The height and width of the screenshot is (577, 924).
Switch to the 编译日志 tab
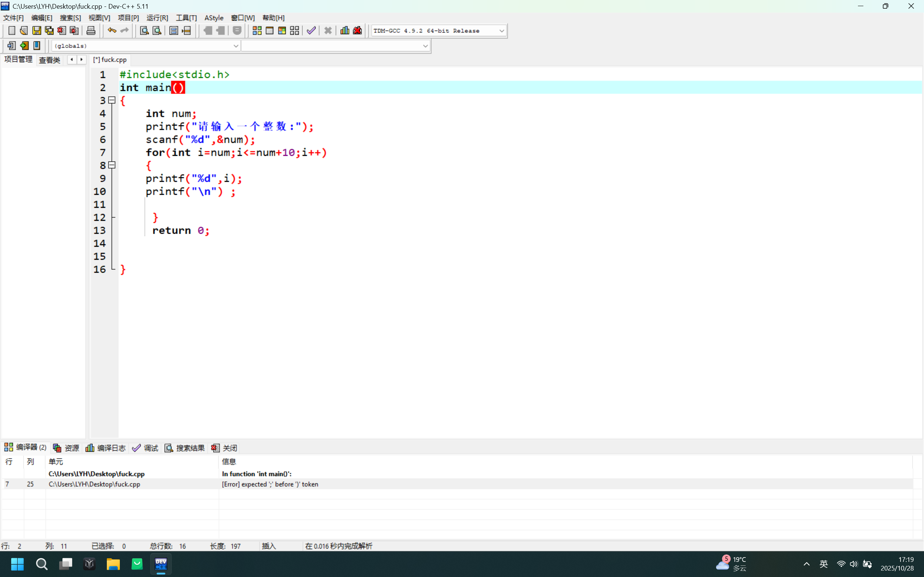(106, 448)
